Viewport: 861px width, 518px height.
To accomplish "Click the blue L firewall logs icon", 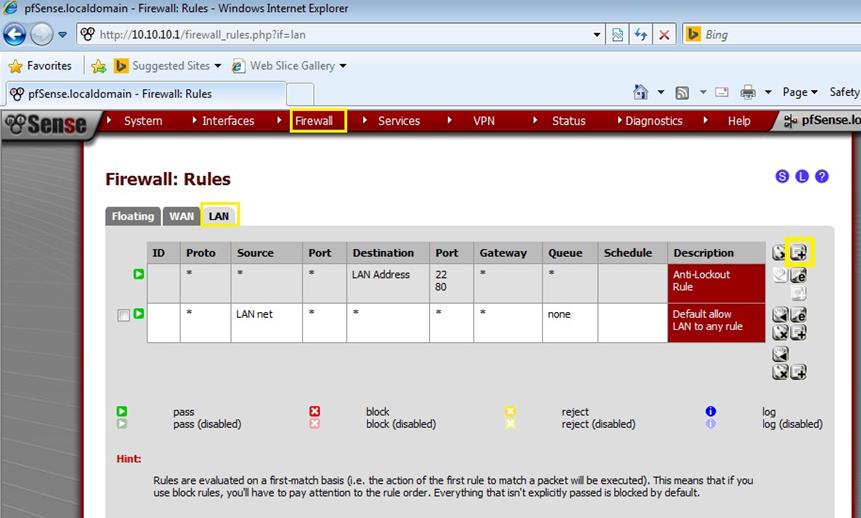I will 802,176.
